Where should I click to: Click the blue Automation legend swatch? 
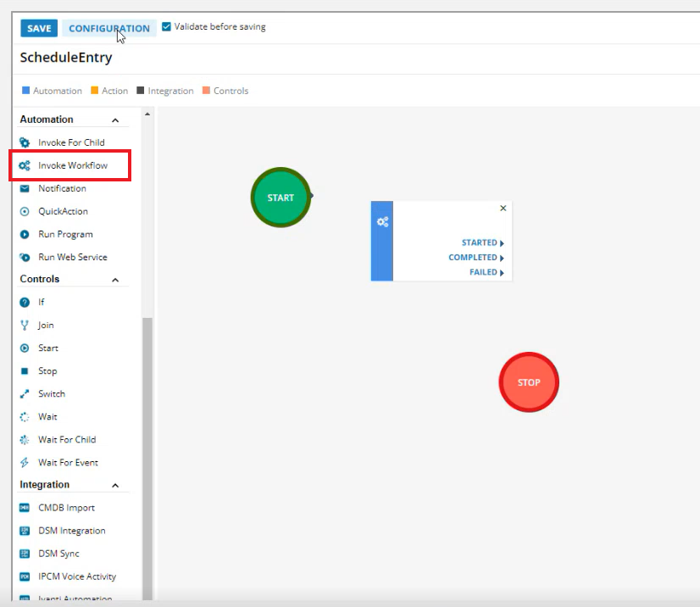(x=26, y=91)
